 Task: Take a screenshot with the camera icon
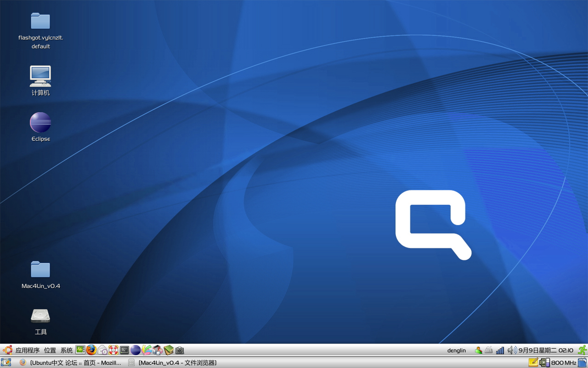tap(180, 351)
